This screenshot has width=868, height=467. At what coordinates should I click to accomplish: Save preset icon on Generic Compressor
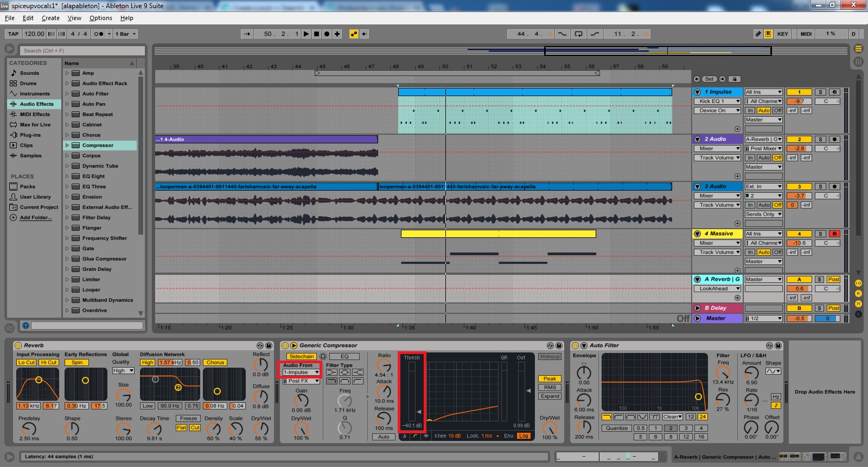(559, 345)
